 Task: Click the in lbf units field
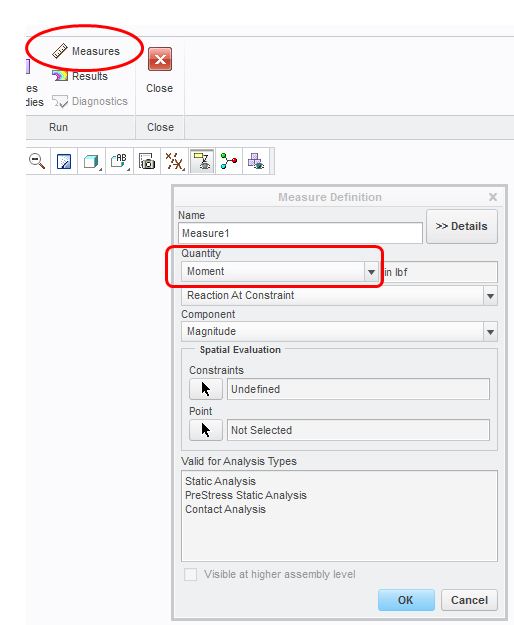[x=440, y=272]
